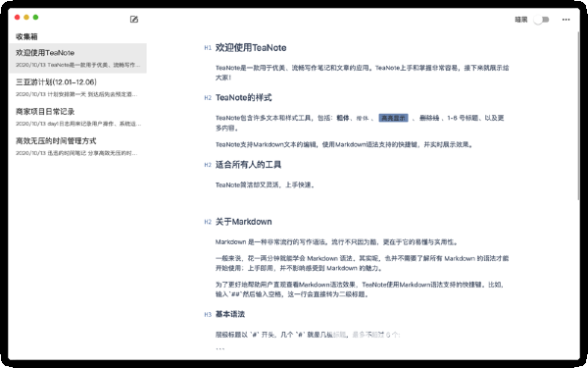Click the green maximize window button
This screenshot has height=368, width=588.
click(x=35, y=17)
